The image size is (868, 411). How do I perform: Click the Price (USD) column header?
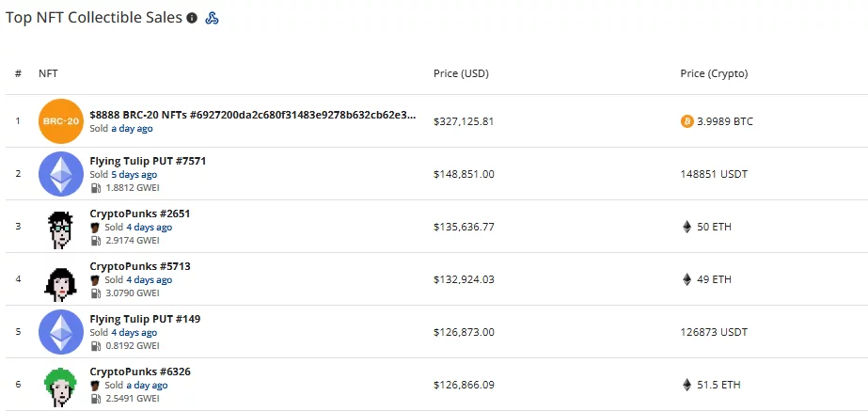point(461,73)
